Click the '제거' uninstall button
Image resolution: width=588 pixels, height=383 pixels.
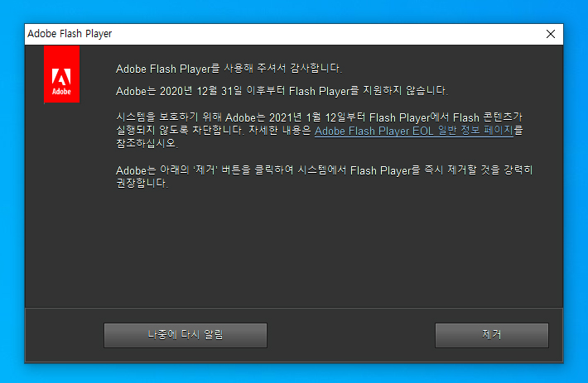coord(492,335)
